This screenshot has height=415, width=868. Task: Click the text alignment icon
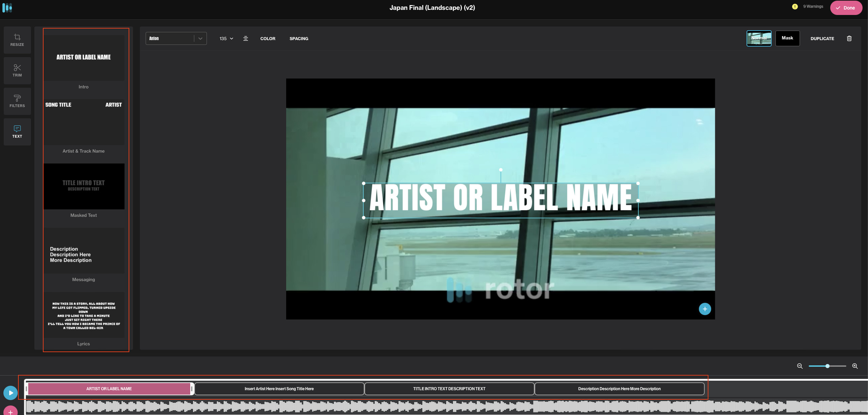[246, 38]
